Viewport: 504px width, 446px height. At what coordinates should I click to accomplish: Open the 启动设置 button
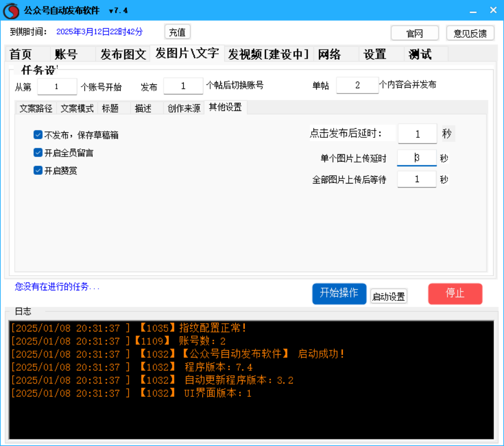click(x=388, y=296)
